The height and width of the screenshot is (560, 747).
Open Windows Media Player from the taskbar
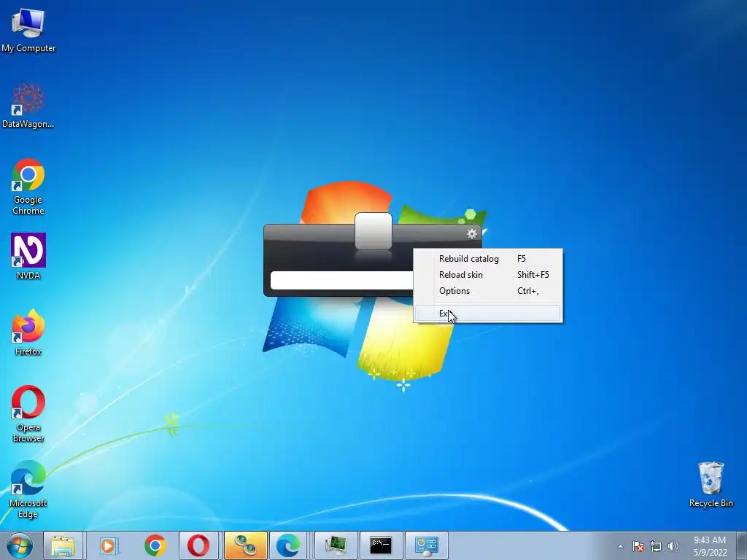109,545
